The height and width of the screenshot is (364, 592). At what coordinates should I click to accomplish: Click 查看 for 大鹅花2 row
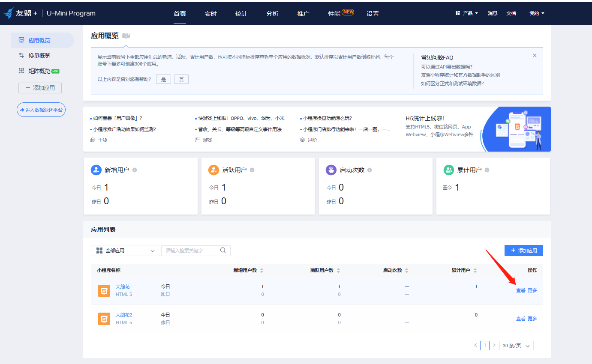click(x=520, y=319)
